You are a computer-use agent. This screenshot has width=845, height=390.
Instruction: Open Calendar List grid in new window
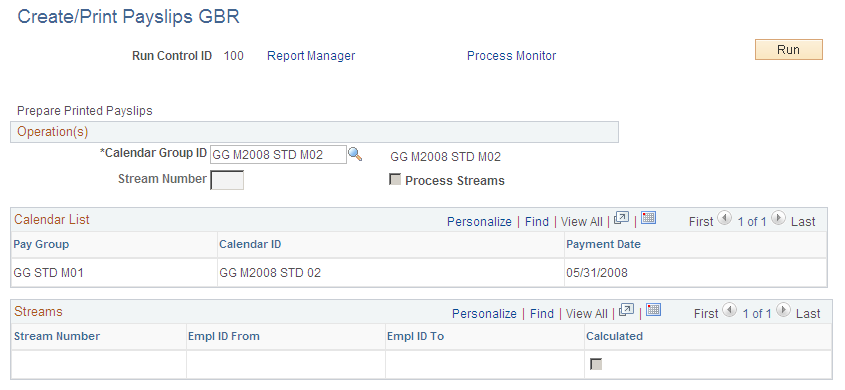[x=621, y=218]
